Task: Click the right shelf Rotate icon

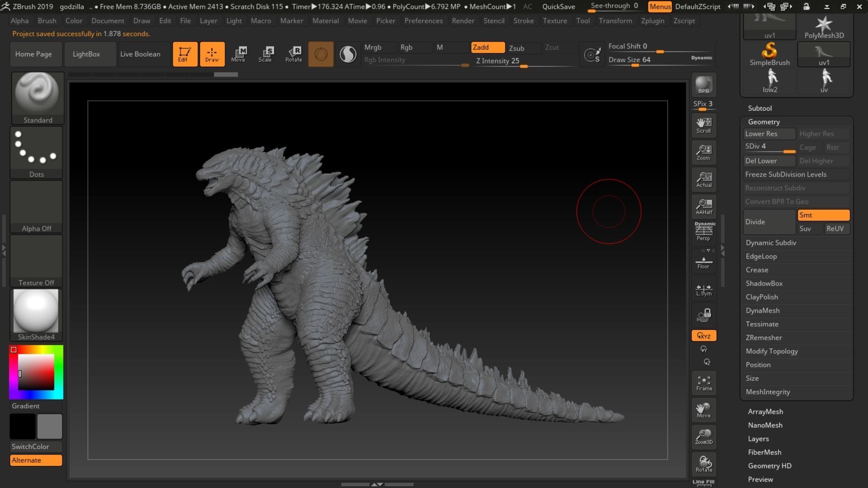Action: (x=704, y=464)
